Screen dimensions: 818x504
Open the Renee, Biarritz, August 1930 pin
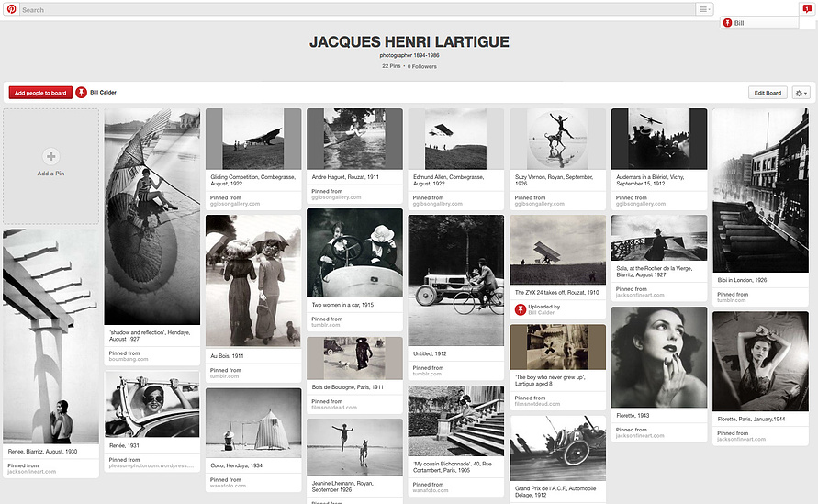point(50,337)
